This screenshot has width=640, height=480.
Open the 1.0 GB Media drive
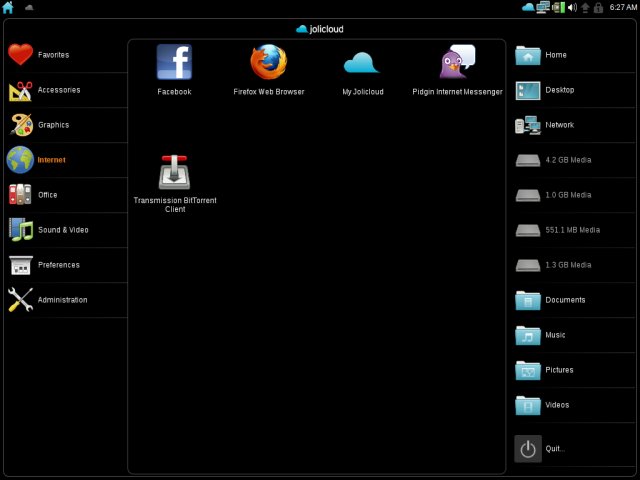574,195
